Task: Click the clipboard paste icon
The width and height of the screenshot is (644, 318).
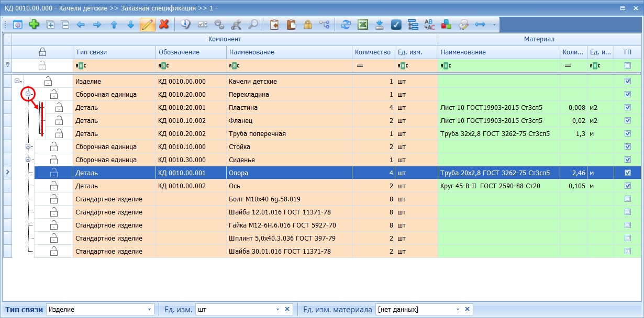Action: pyautogui.click(x=292, y=25)
